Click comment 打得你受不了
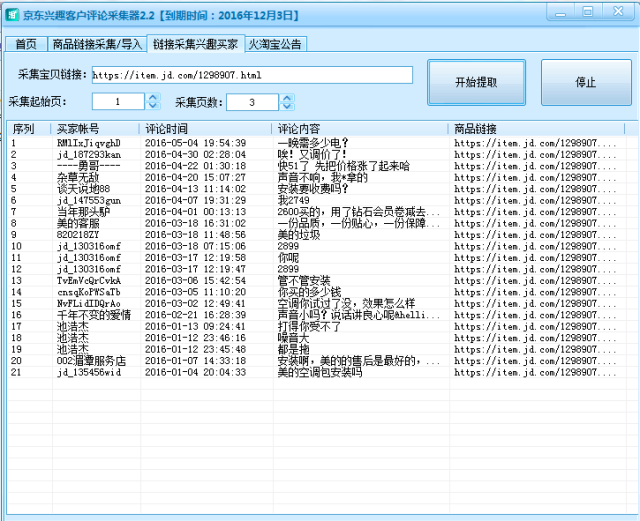Screen dimensions: 640x521 coord(309,326)
